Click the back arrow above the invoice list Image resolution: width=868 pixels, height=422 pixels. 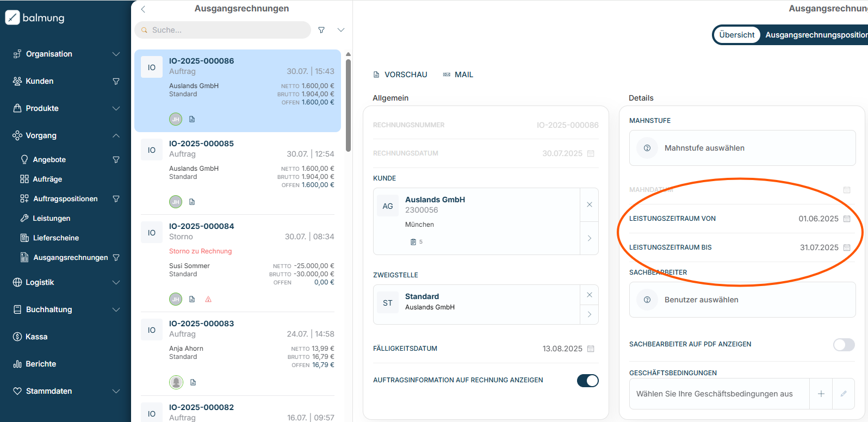click(143, 9)
